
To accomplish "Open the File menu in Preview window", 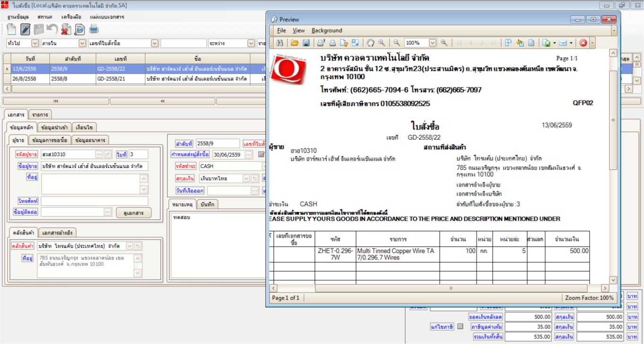I will pos(281,30).
